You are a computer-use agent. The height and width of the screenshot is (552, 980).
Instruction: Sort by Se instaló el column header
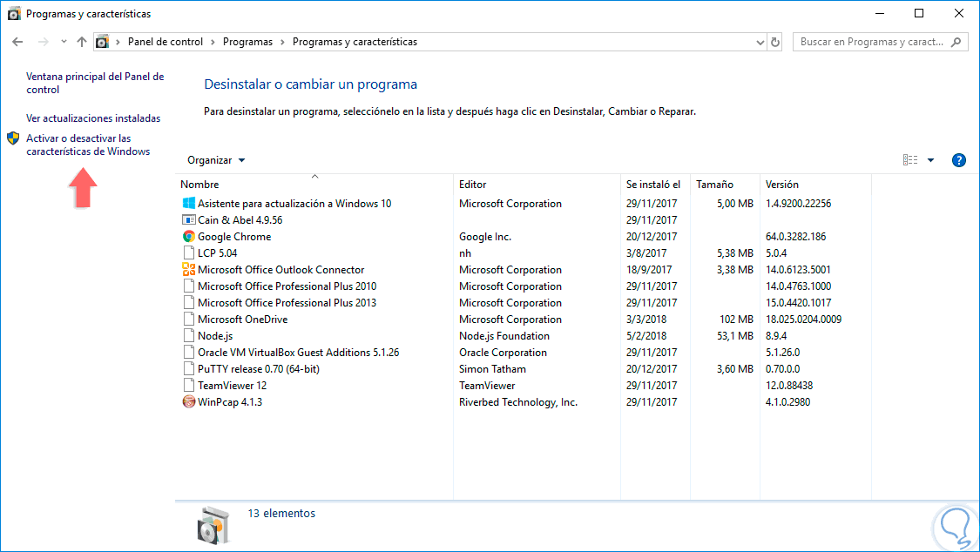pyautogui.click(x=655, y=185)
